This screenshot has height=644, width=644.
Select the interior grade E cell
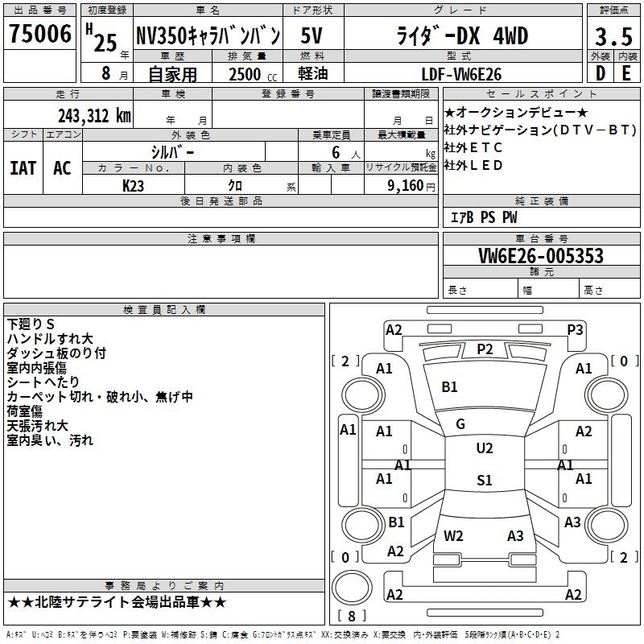[x=627, y=73]
